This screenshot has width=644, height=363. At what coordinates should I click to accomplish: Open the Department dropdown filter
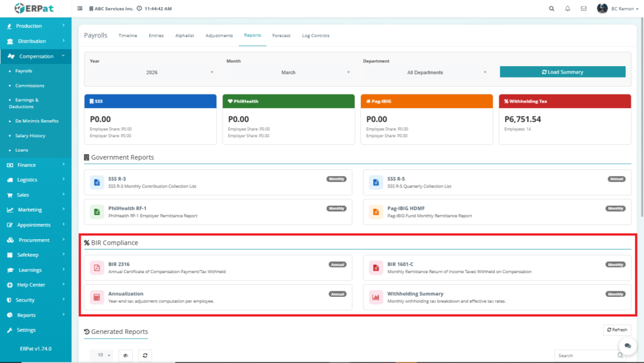(425, 72)
